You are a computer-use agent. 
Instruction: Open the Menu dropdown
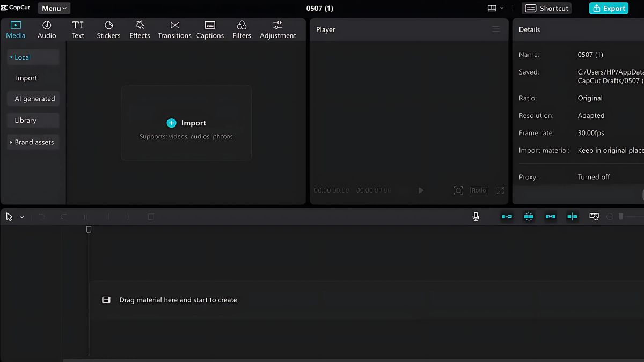point(53,8)
